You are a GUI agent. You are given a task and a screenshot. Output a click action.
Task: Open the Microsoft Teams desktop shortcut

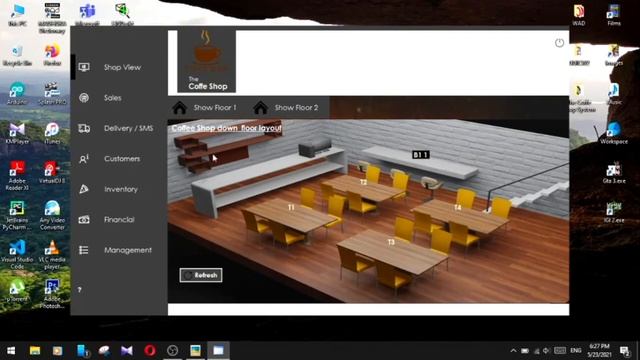(87, 16)
